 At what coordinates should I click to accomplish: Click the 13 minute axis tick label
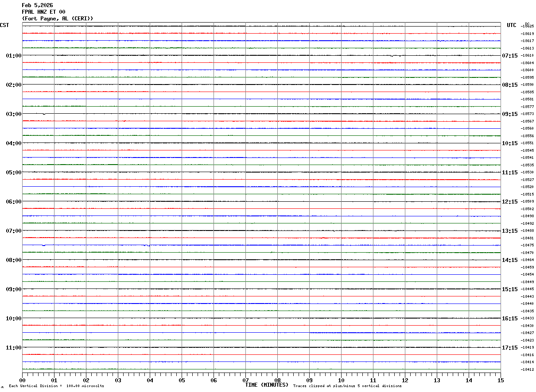click(x=437, y=380)
